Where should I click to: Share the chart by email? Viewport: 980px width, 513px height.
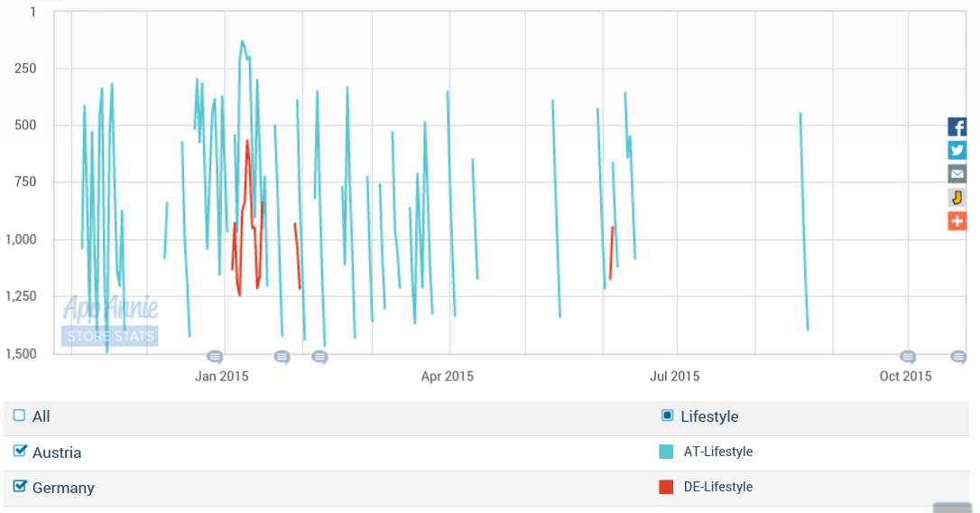pos(957,174)
